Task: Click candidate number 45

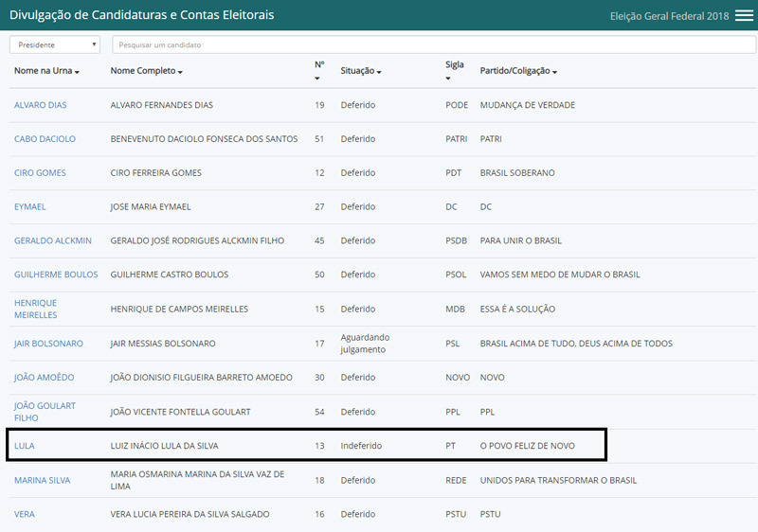Action: coord(319,240)
